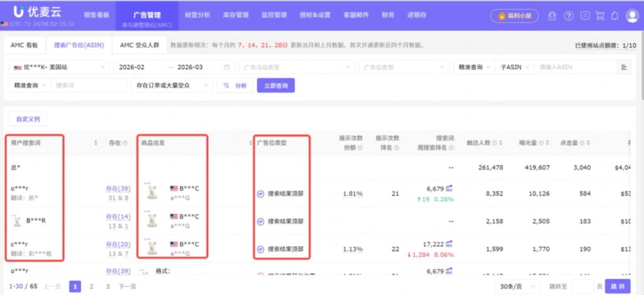Open the customer service headset icon
This screenshot has height=295, width=644.
click(x=552, y=16)
